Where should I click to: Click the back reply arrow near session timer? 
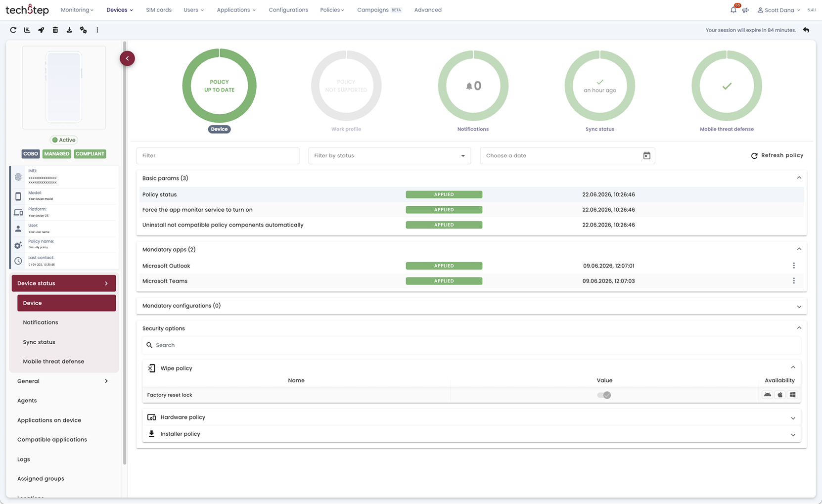point(806,30)
